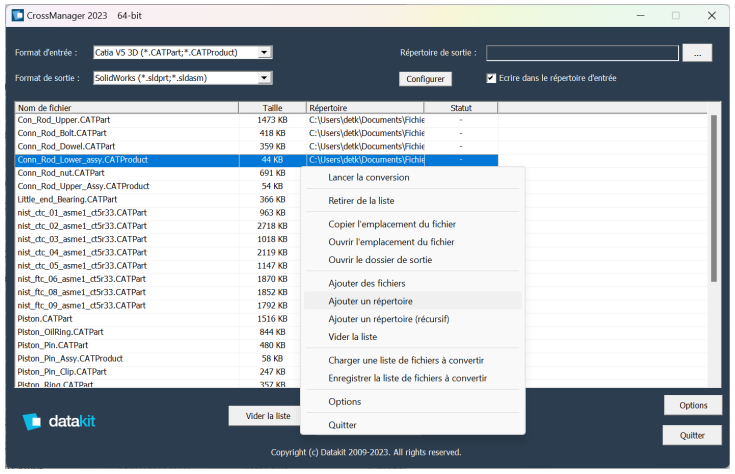
Task: Click the '1473 KB' size cell
Action: [x=272, y=120]
